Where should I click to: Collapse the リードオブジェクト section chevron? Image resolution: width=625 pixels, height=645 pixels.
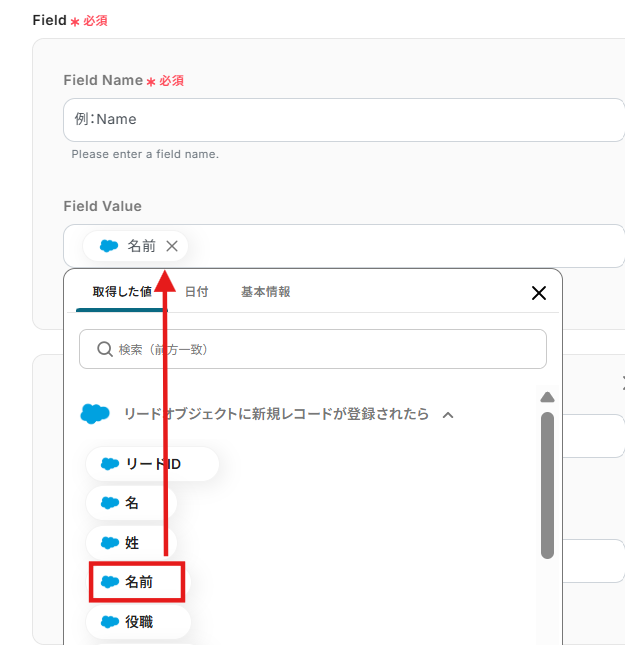448,415
